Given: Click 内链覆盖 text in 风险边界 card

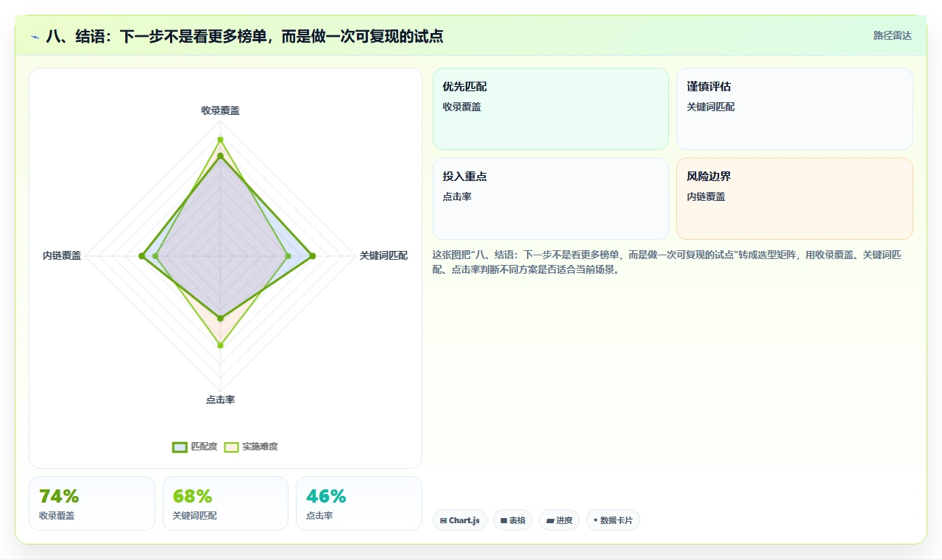Looking at the screenshot, I should 706,196.
